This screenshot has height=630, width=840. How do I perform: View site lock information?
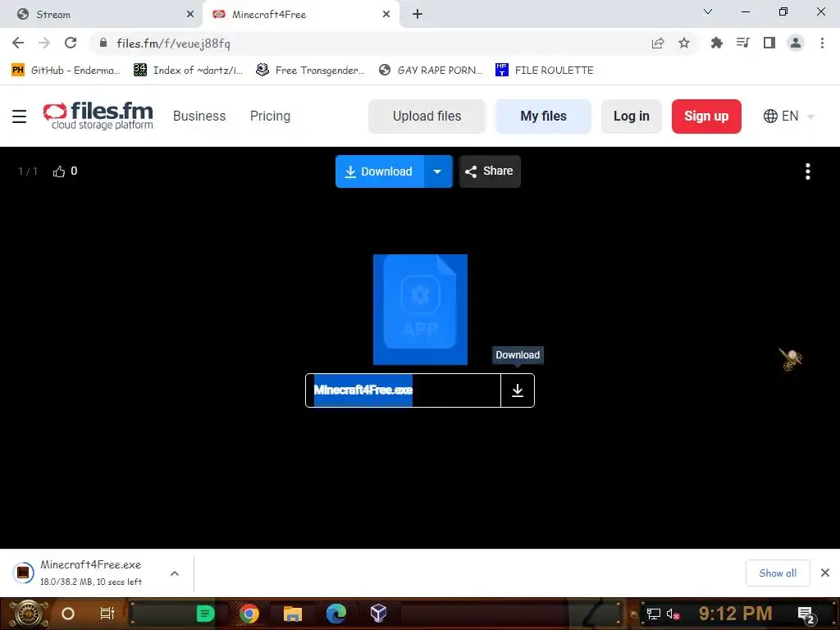point(103,43)
